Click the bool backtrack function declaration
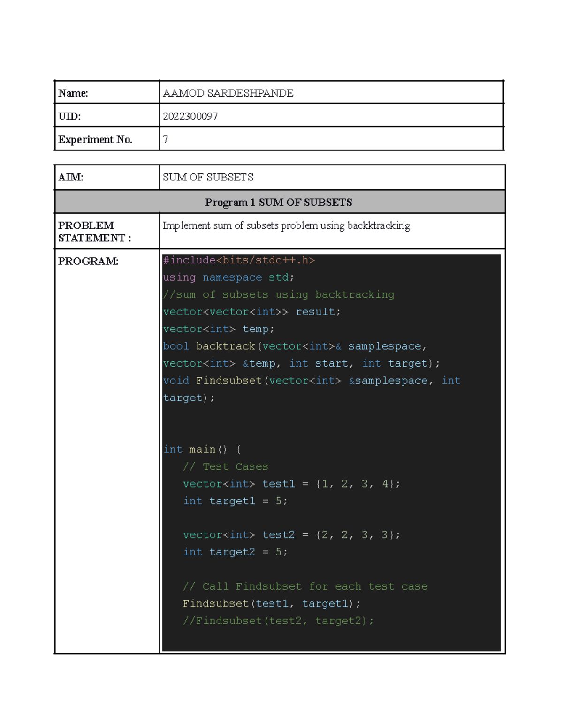The height and width of the screenshot is (728, 563). 294,346
